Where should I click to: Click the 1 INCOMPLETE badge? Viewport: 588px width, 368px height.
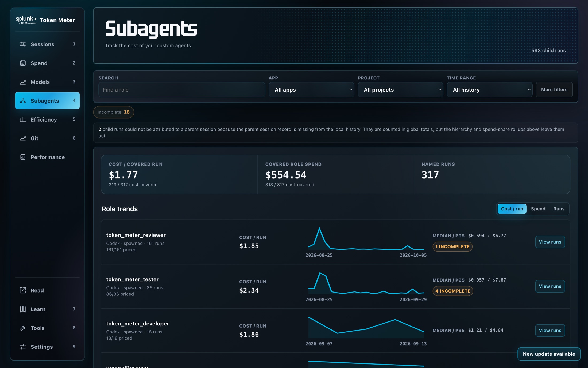click(452, 247)
